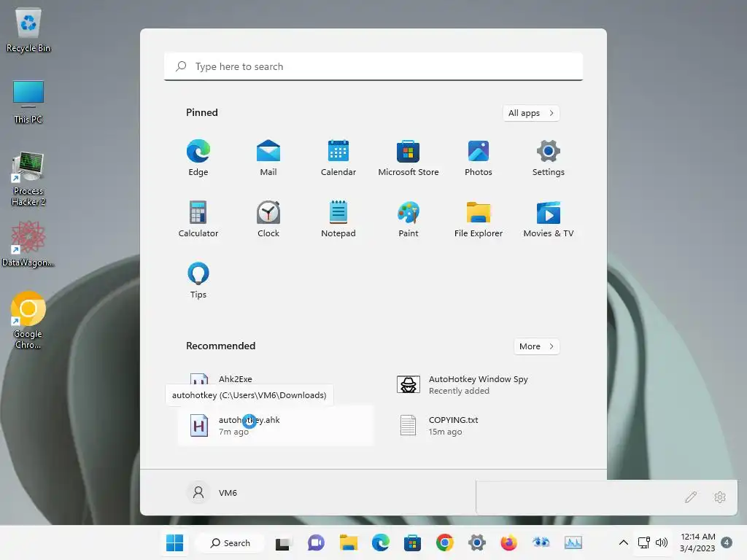Select Process Hacker 2 desktop shortcut
Screen dimensions: 747x560
[x=28, y=179]
